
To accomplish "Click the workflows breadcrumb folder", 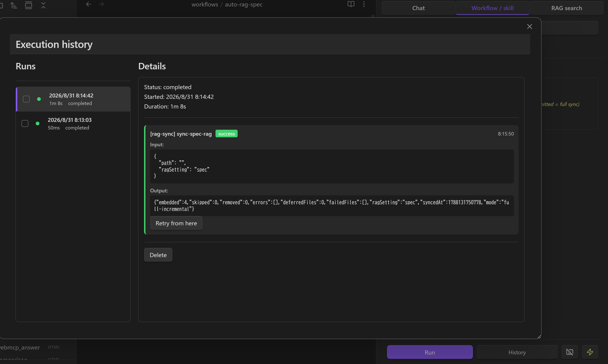I will point(205,4).
